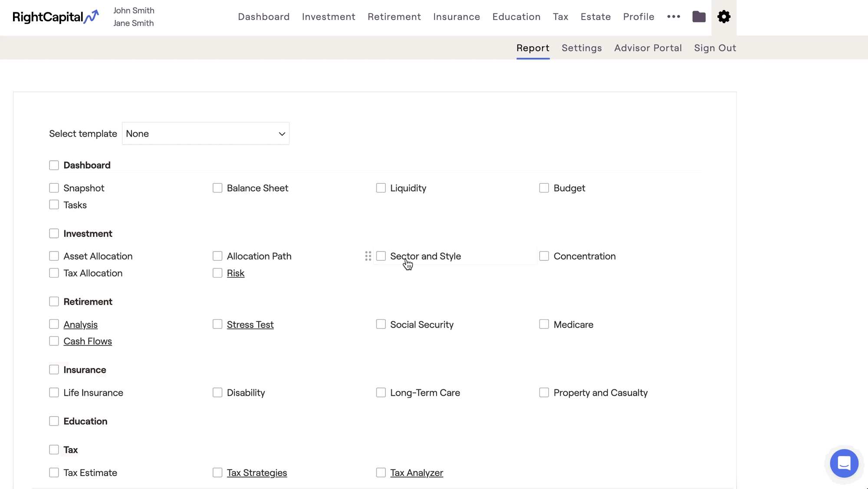Open the chat support bubble
This screenshot has height=489, width=868.
[844, 463]
